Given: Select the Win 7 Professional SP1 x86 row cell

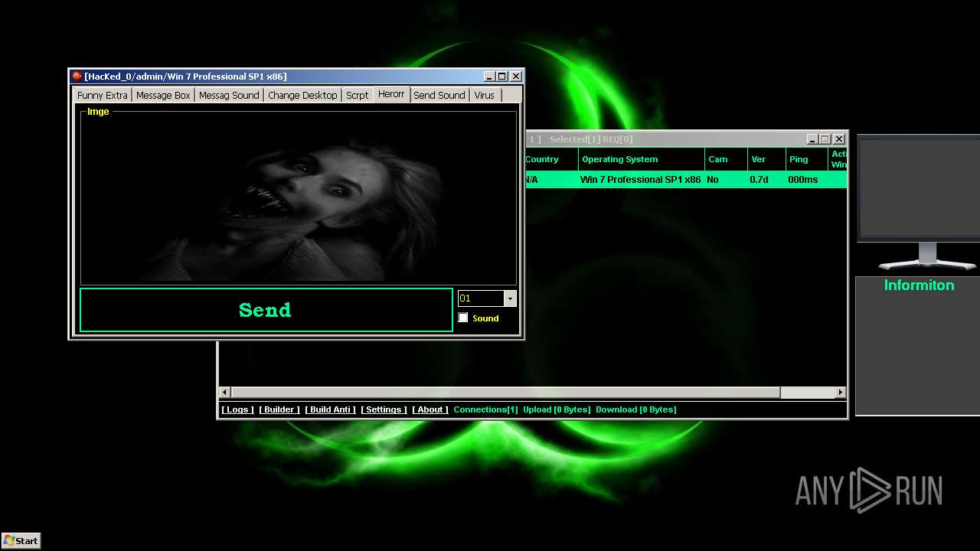Looking at the screenshot, I should click(x=640, y=180).
